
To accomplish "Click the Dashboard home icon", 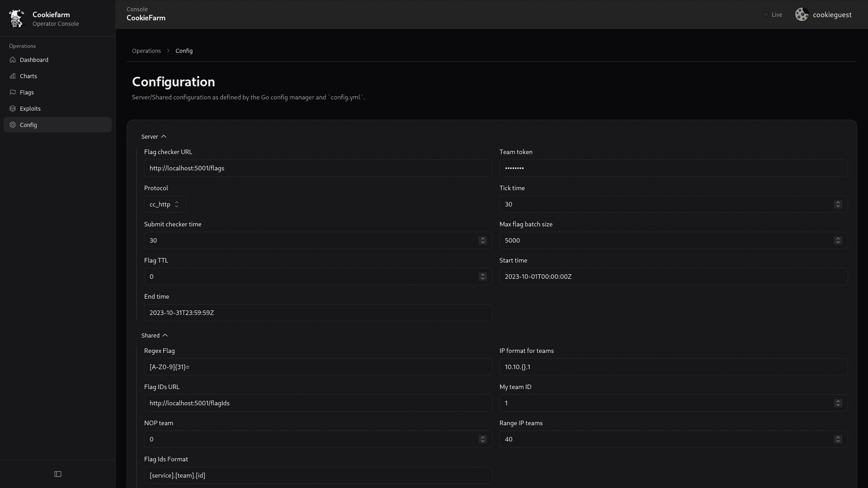I will coord(13,60).
